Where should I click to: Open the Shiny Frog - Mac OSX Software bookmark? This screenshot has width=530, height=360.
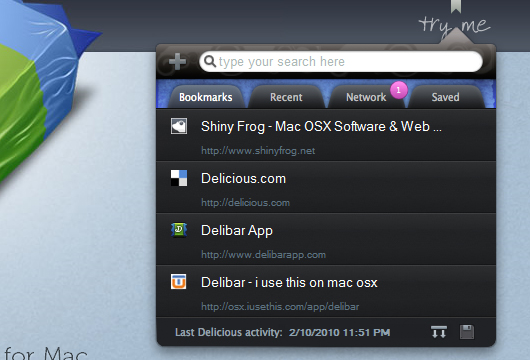coord(321,126)
